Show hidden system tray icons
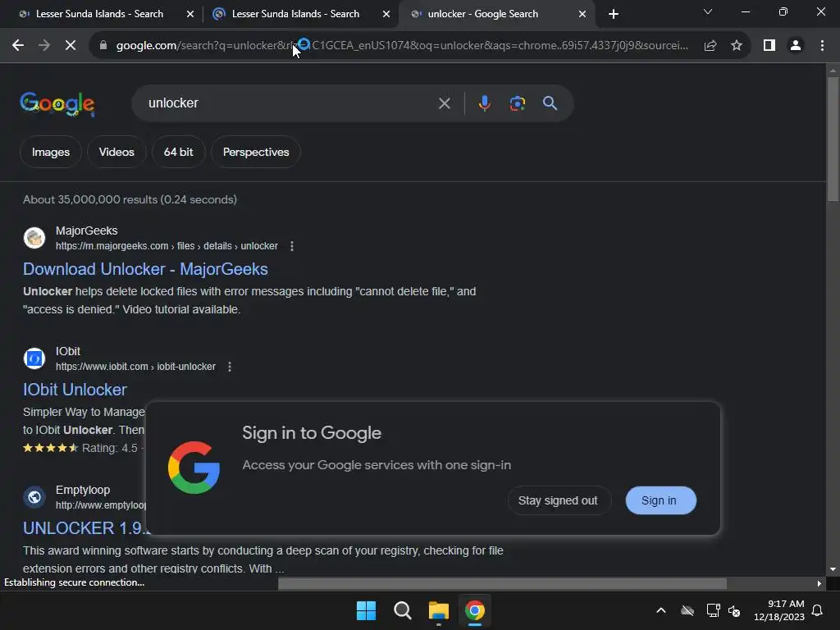Screen dimensions: 840x630 click(x=661, y=610)
